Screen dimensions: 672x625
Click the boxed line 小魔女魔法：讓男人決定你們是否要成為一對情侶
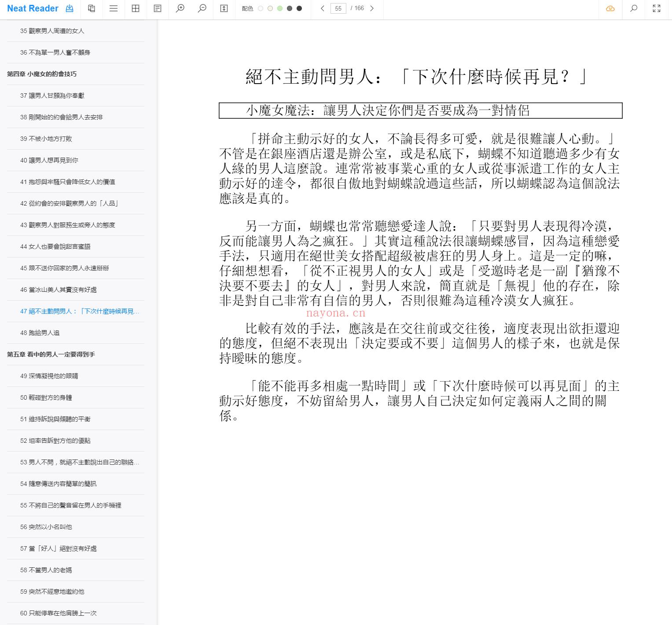tap(421, 110)
